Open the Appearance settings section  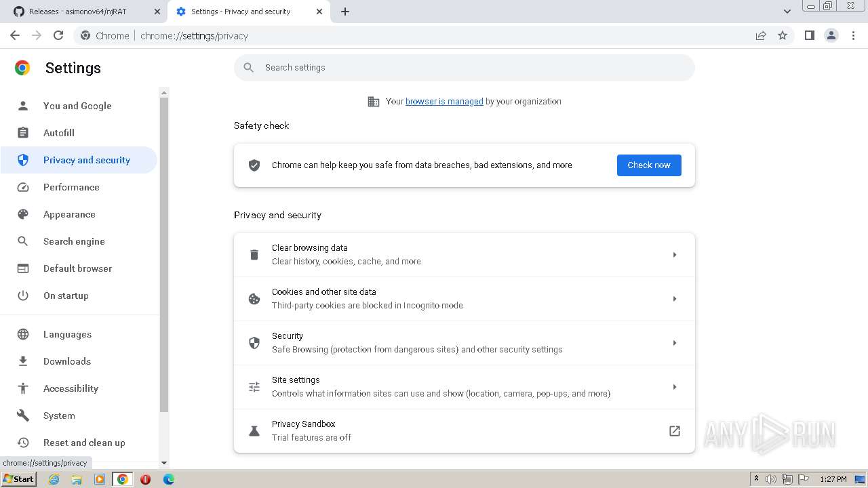[79, 214]
